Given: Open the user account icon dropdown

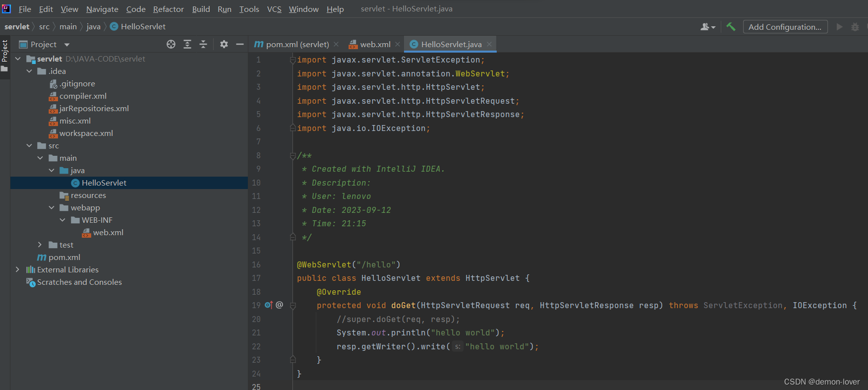Looking at the screenshot, I should coord(708,27).
